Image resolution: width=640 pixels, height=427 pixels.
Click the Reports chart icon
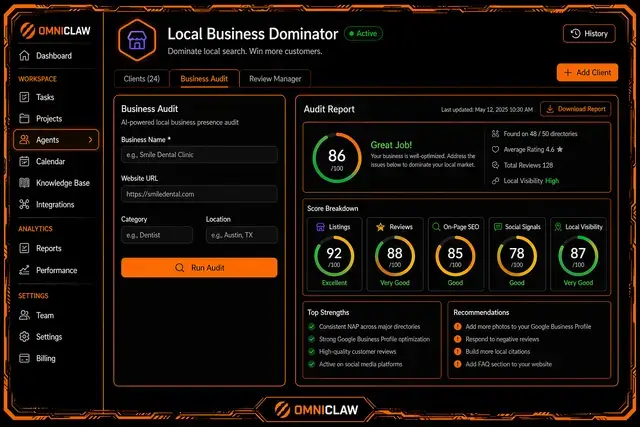click(24, 248)
